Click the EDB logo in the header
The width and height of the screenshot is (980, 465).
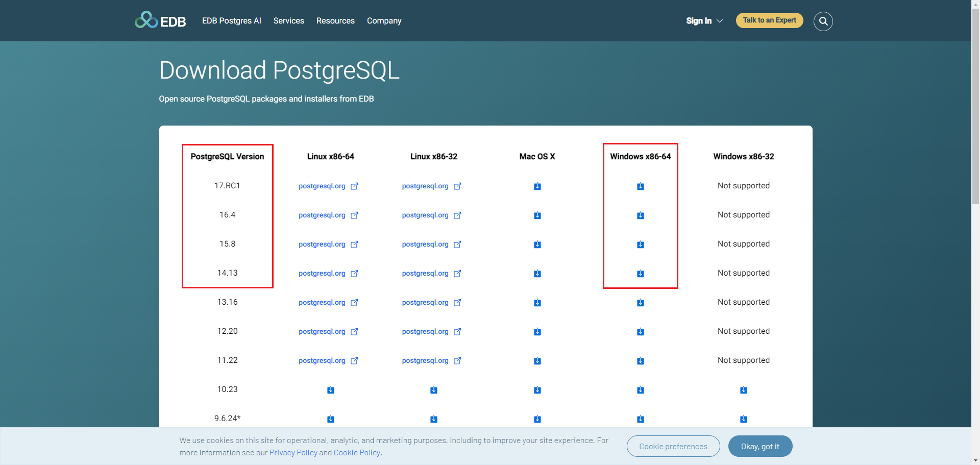(x=160, y=20)
